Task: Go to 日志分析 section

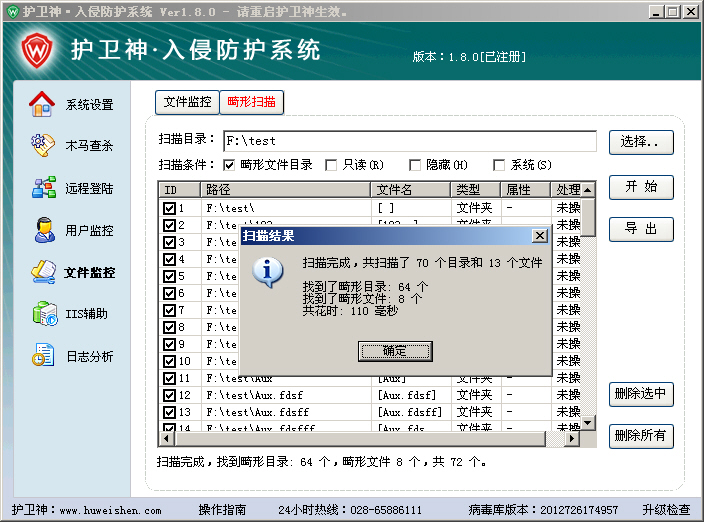Action: (x=89, y=356)
